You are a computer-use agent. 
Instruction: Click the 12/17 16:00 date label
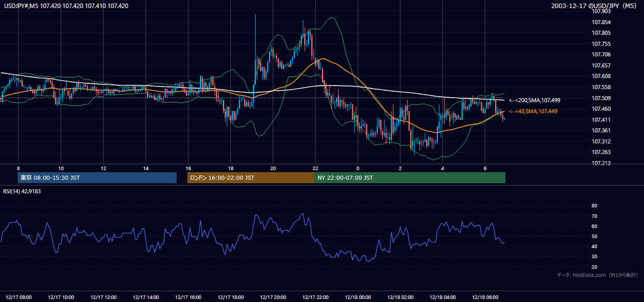(188, 297)
